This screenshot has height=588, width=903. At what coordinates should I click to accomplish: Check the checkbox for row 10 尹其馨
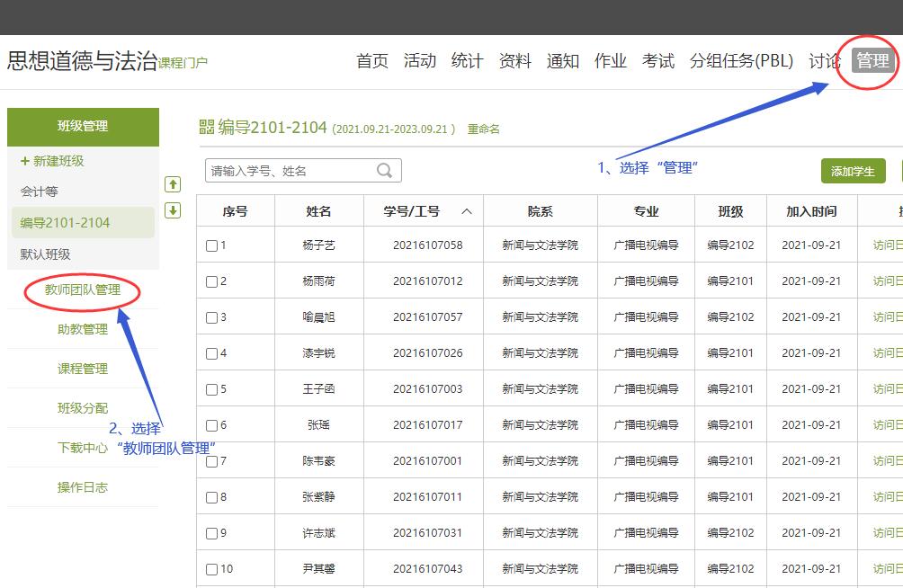(x=212, y=569)
